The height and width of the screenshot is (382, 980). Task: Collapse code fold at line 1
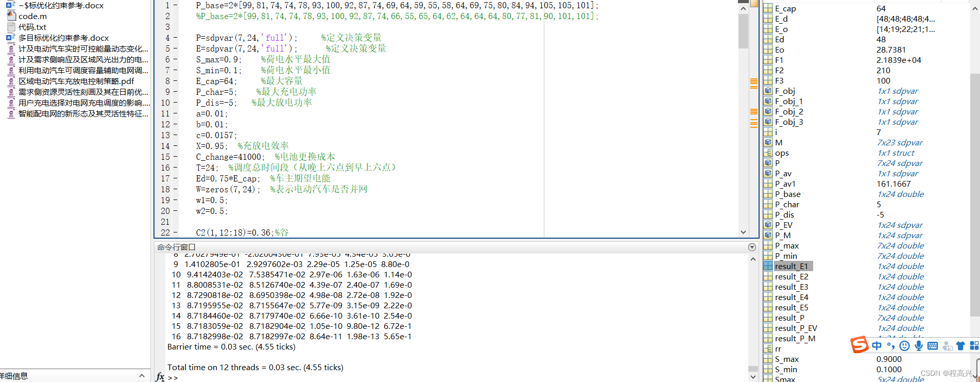point(175,5)
